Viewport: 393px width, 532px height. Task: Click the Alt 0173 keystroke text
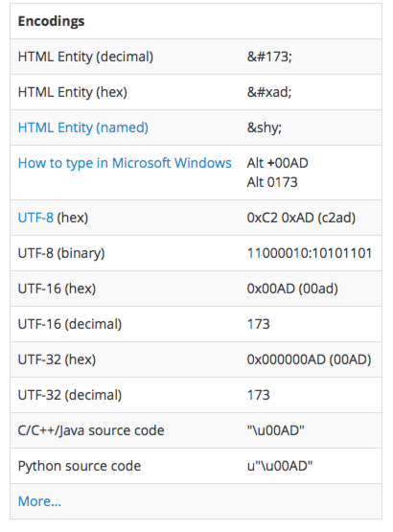[272, 182]
